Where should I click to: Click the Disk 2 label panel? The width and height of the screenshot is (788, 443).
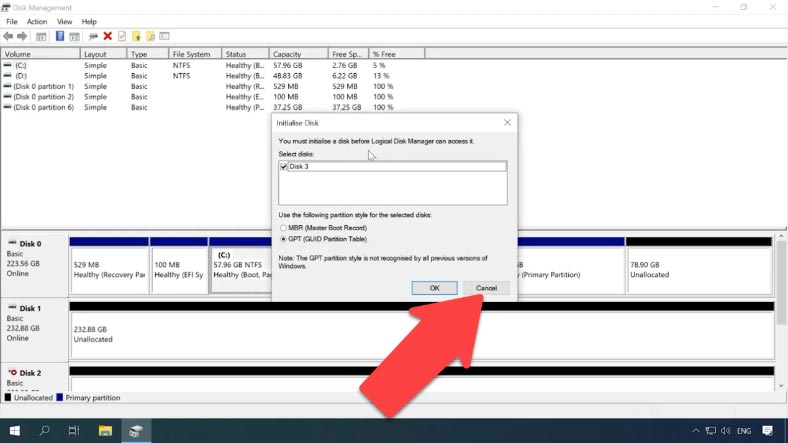click(34, 378)
